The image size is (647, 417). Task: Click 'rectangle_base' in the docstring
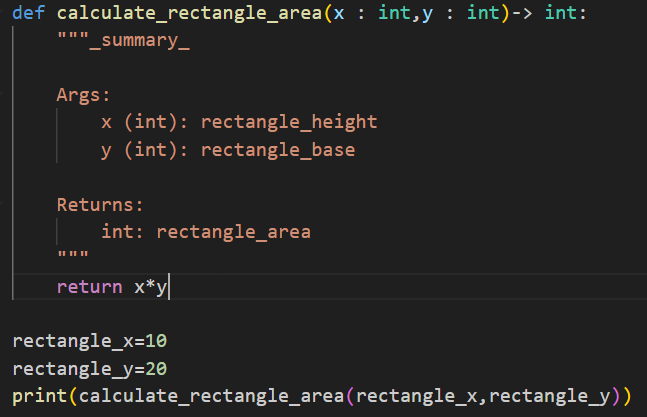coord(278,150)
